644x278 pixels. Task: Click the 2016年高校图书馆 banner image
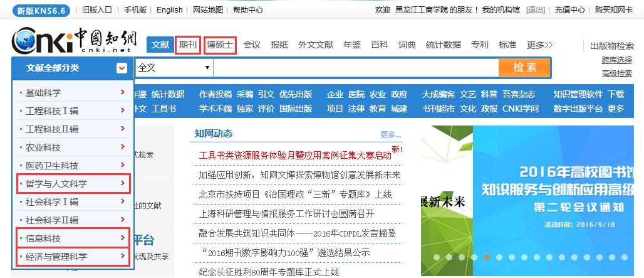(x=527, y=200)
